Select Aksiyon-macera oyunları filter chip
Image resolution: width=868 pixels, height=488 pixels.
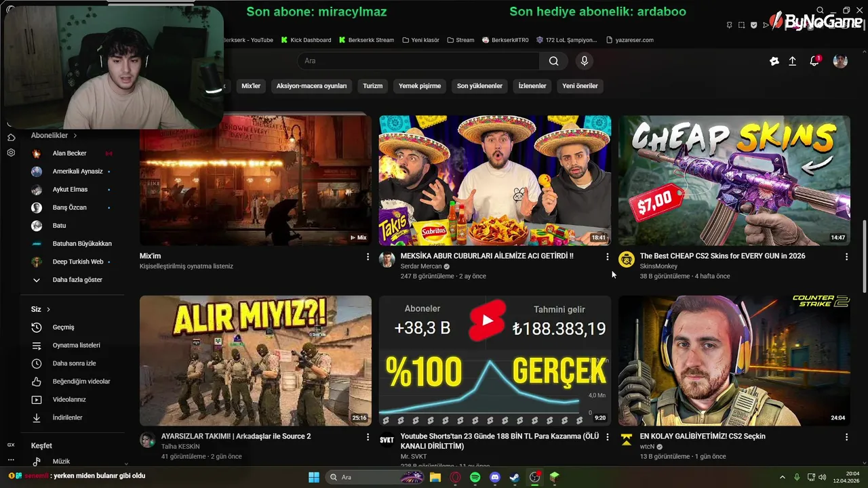pyautogui.click(x=311, y=86)
